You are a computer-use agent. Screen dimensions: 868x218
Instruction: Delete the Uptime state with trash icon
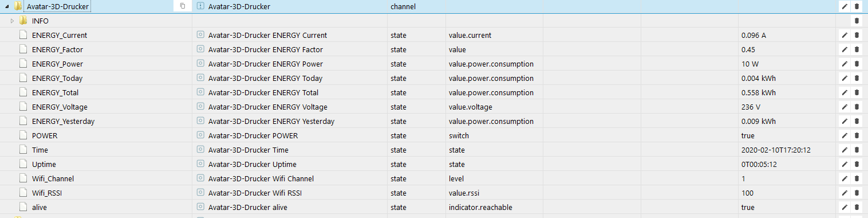click(857, 164)
